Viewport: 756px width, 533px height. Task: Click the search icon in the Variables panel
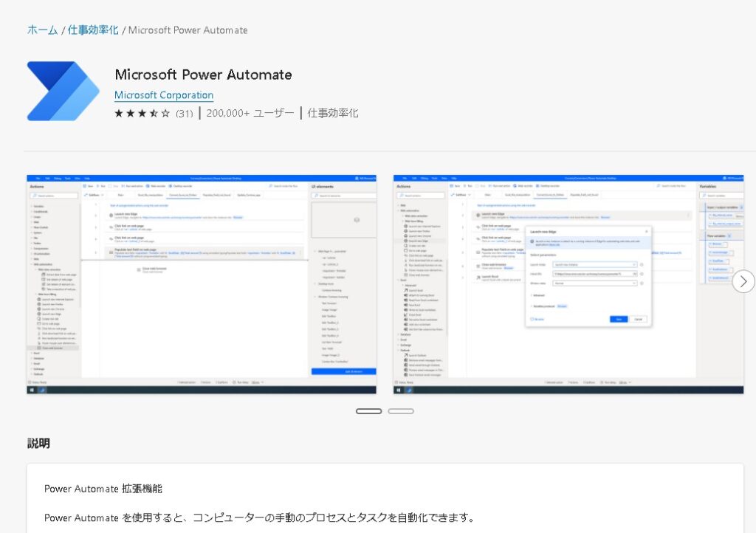click(x=703, y=196)
